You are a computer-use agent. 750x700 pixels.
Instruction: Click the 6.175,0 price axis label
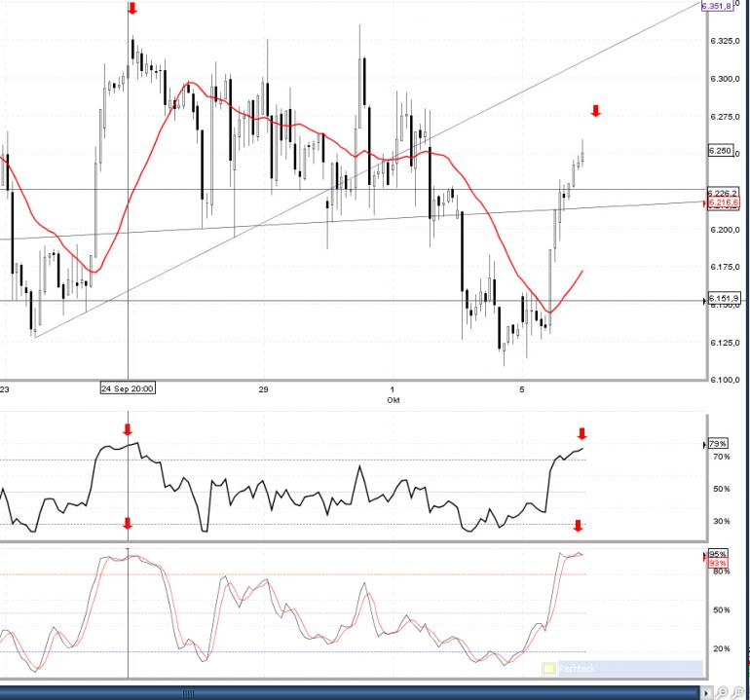(725, 267)
